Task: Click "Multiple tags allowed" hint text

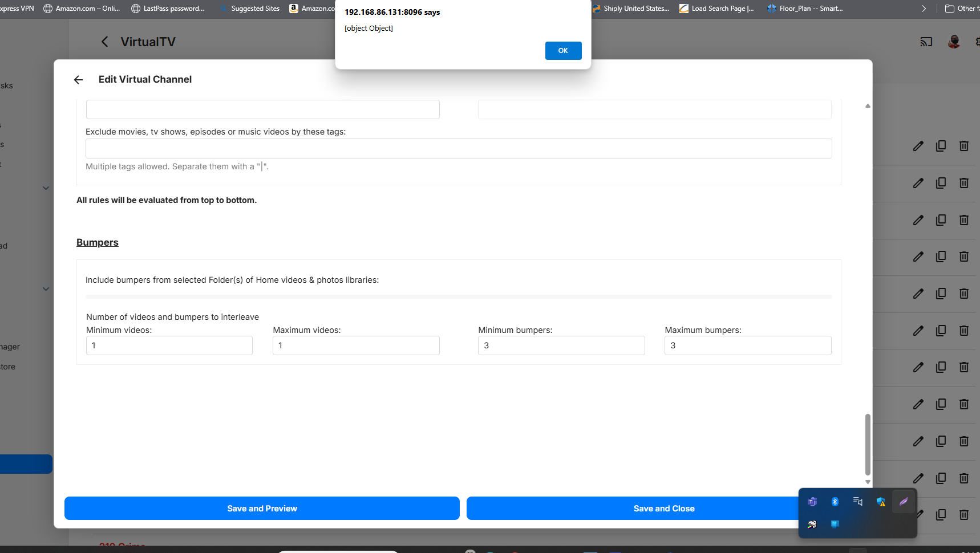Action: [x=177, y=166]
